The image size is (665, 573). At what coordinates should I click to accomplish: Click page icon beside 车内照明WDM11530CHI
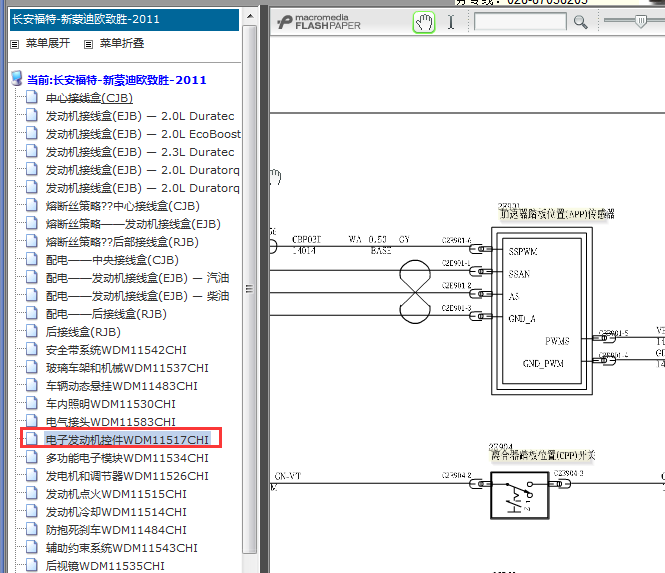(32, 403)
